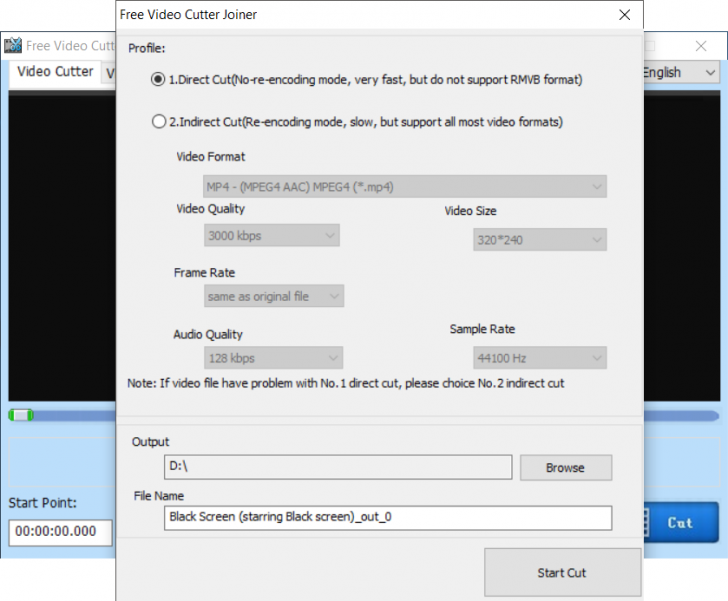Screen dimensions: 728x601
Task: Open the Video Format dropdown
Action: (404, 187)
